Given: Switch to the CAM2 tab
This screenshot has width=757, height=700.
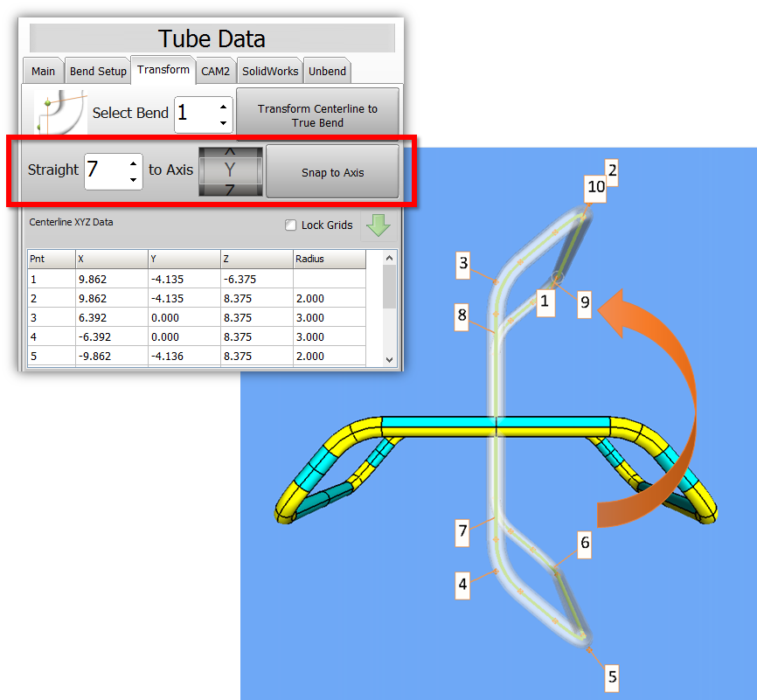Looking at the screenshot, I should [x=215, y=72].
